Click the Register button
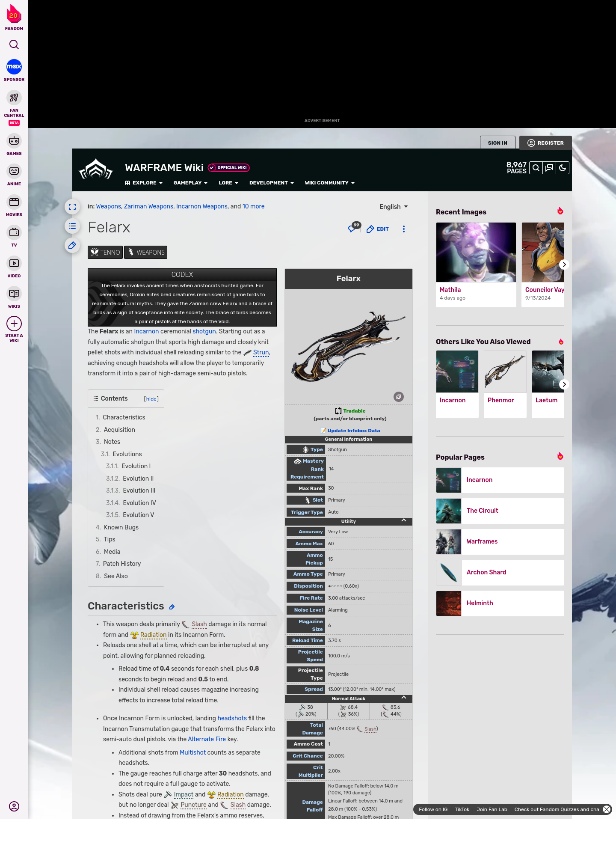Viewport: 616px width, 856px height. pyautogui.click(x=545, y=143)
